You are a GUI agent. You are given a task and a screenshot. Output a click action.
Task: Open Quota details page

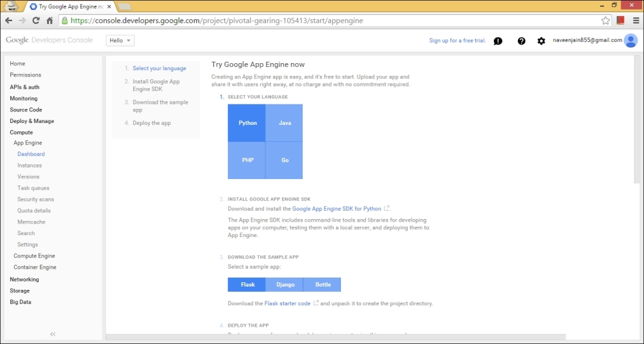pyautogui.click(x=33, y=211)
